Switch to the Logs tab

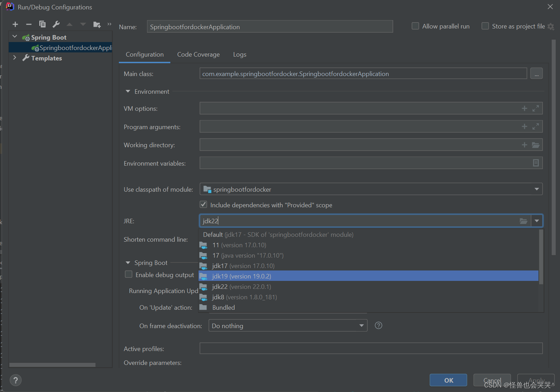240,55
